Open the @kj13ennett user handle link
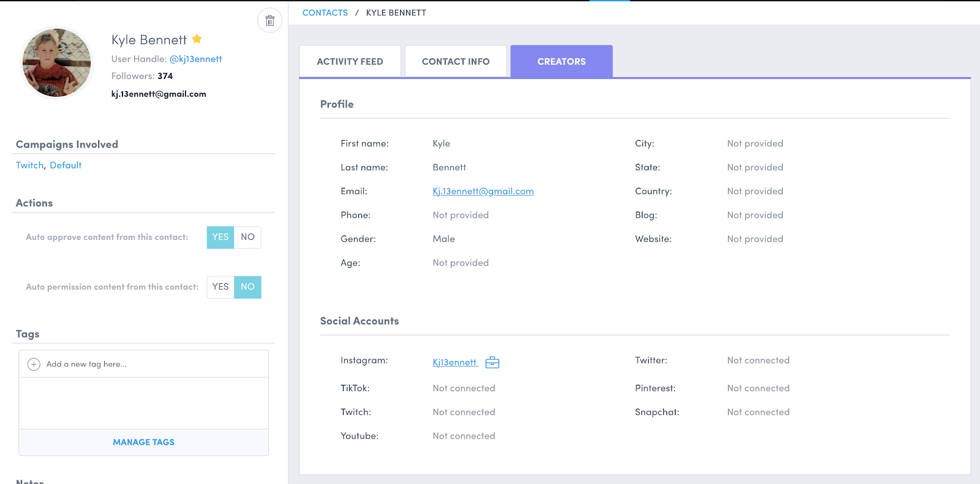The image size is (980, 484). [x=195, y=59]
